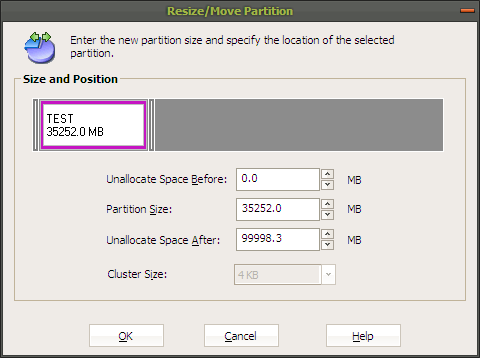The width and height of the screenshot is (480, 362).
Task: Click the Resize/Move Partition title text
Action: coord(230,11)
